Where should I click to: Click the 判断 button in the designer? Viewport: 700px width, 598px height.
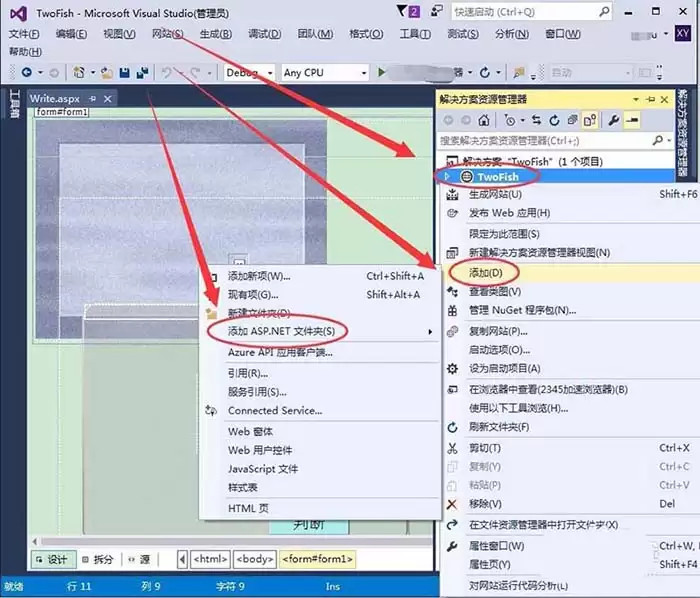(x=308, y=526)
